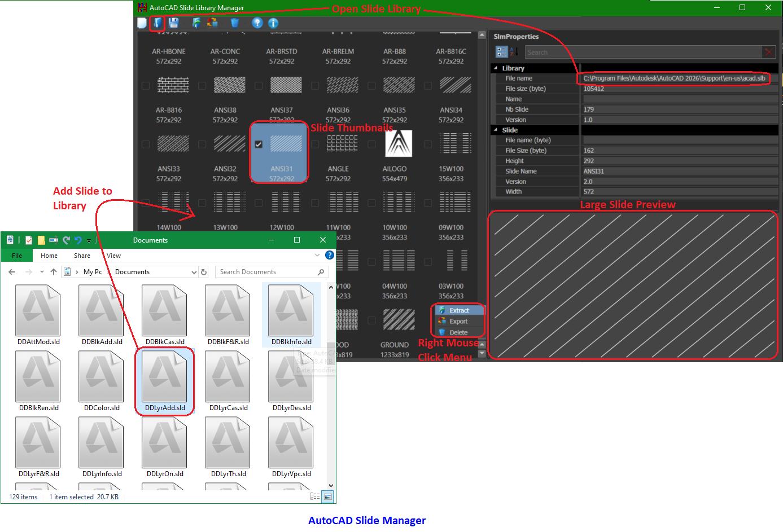
Task: Focus the SlmProperties Search field
Action: pos(642,52)
